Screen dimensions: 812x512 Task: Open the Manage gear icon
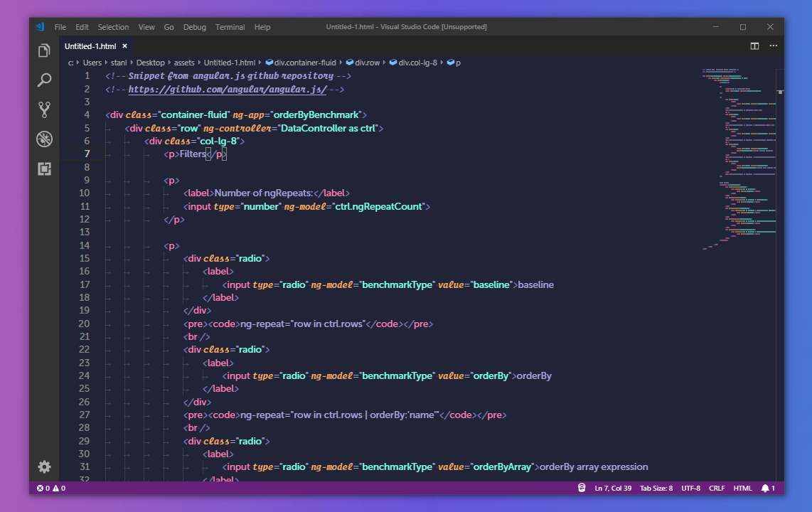(45, 467)
